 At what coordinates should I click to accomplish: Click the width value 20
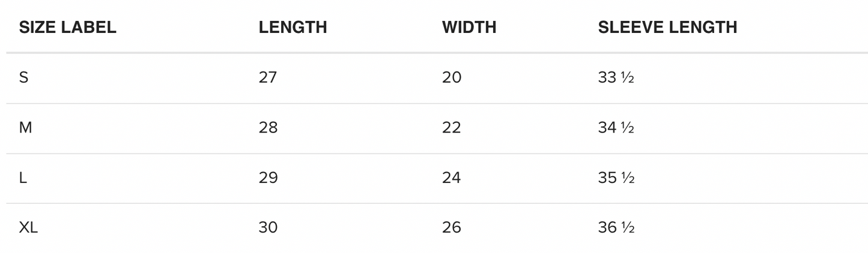452,77
